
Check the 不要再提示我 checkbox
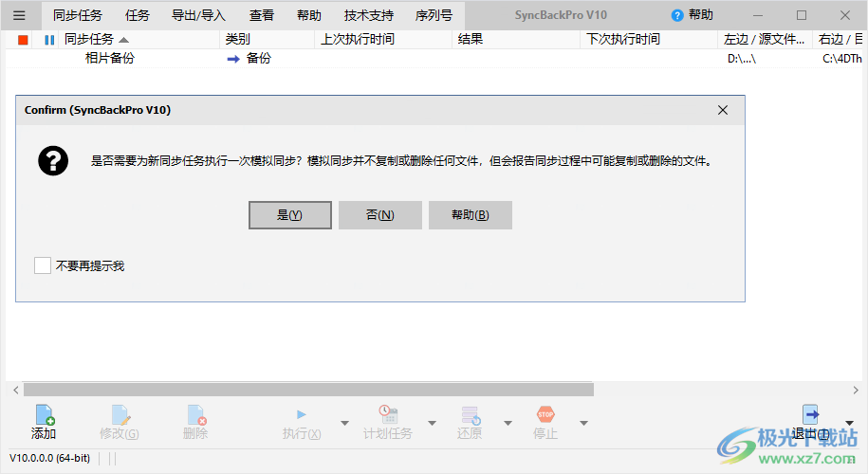[x=43, y=265]
